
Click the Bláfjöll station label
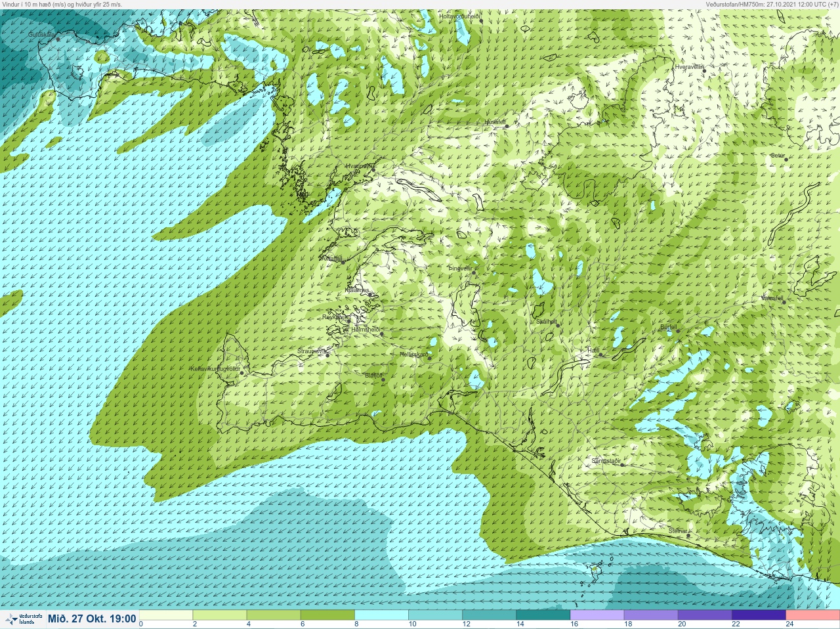373,376
